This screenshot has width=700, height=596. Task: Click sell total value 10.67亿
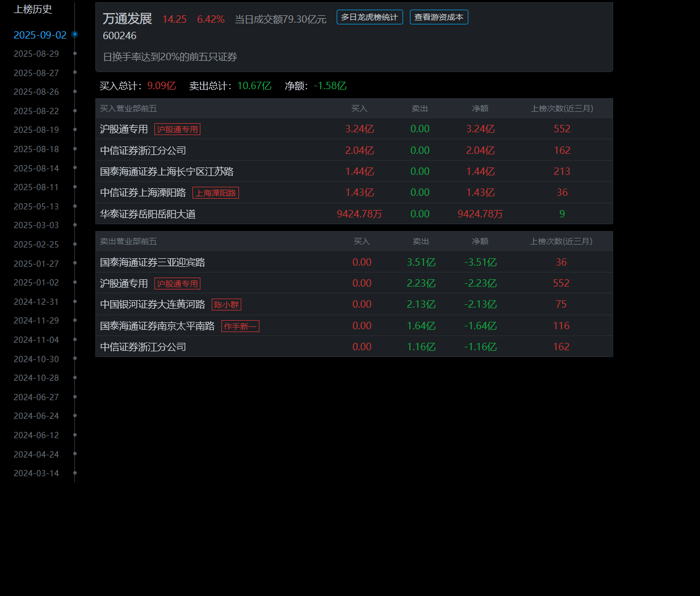pyautogui.click(x=254, y=86)
